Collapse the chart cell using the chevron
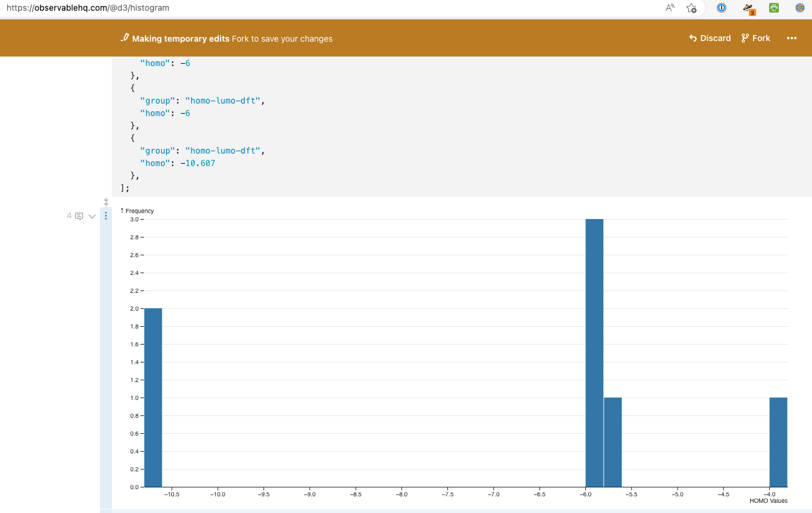812x513 pixels. (92, 217)
